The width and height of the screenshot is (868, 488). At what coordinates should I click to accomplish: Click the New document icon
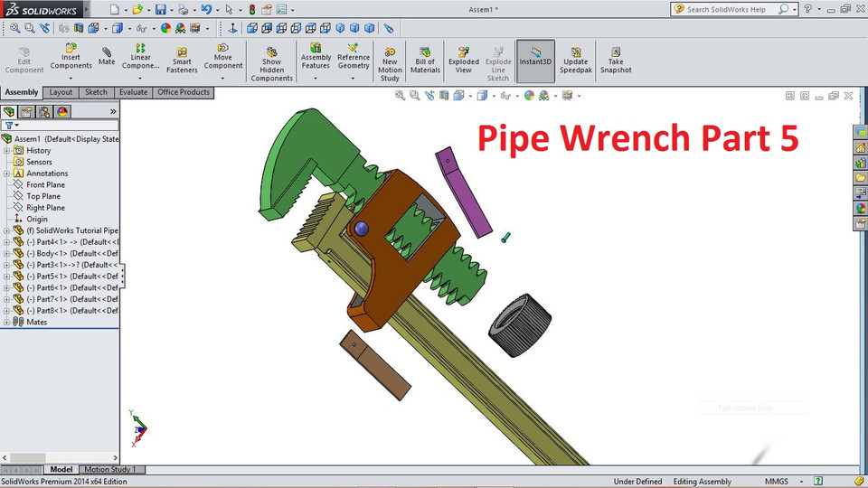click(114, 9)
